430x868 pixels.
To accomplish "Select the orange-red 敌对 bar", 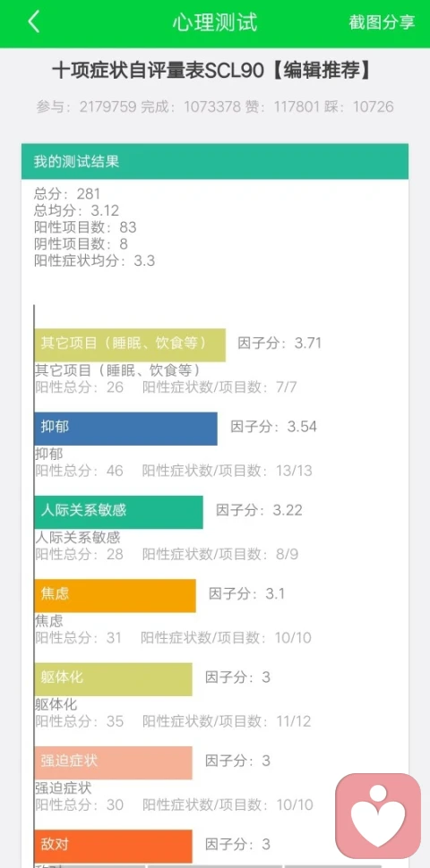I will tap(113, 846).
